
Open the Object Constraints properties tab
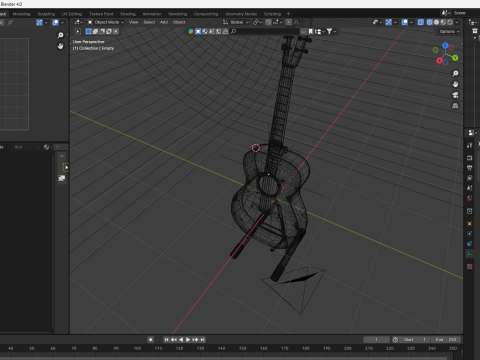(x=470, y=244)
